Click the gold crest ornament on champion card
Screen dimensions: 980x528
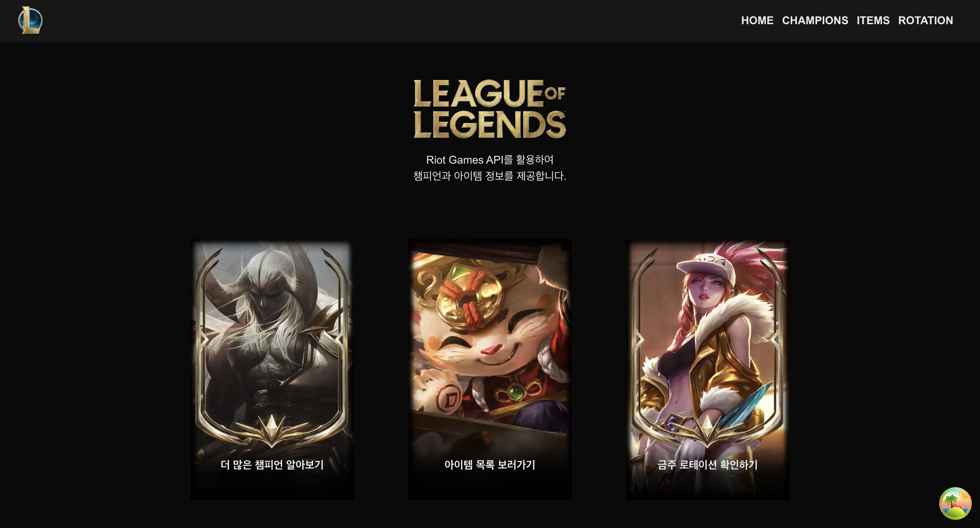tap(271, 430)
